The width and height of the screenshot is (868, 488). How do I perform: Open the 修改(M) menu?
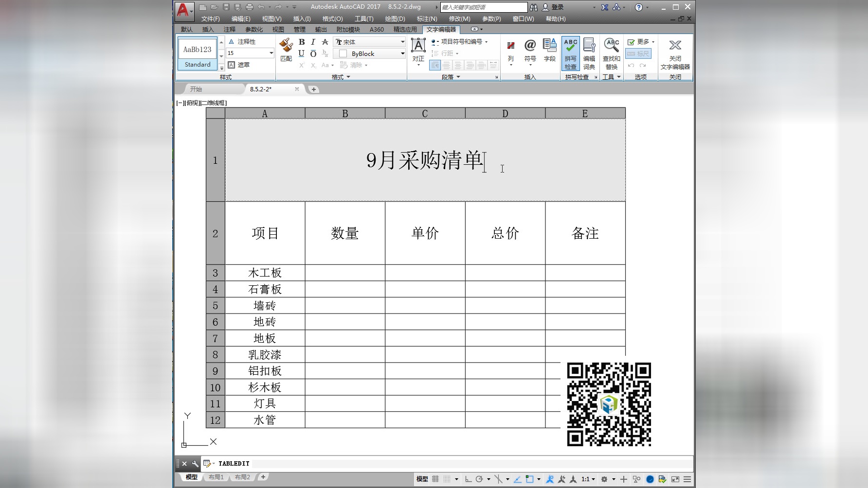[459, 19]
